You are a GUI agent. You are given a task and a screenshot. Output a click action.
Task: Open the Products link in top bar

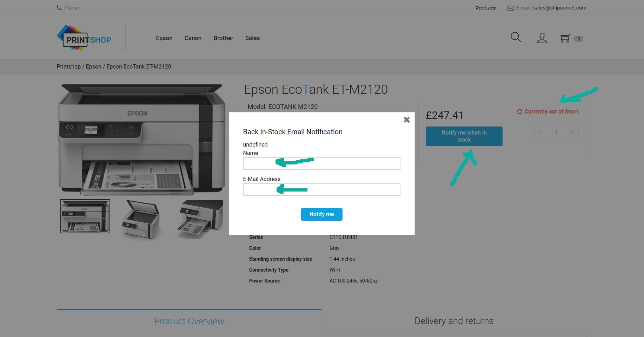pos(486,8)
